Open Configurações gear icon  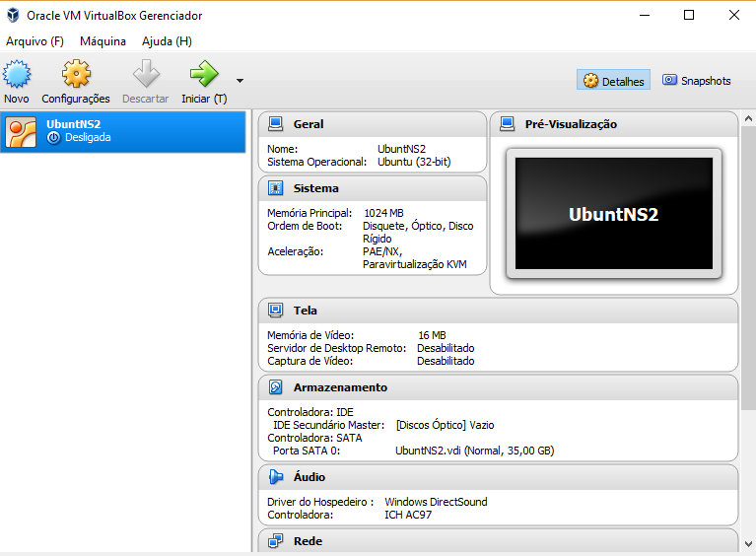point(76,74)
